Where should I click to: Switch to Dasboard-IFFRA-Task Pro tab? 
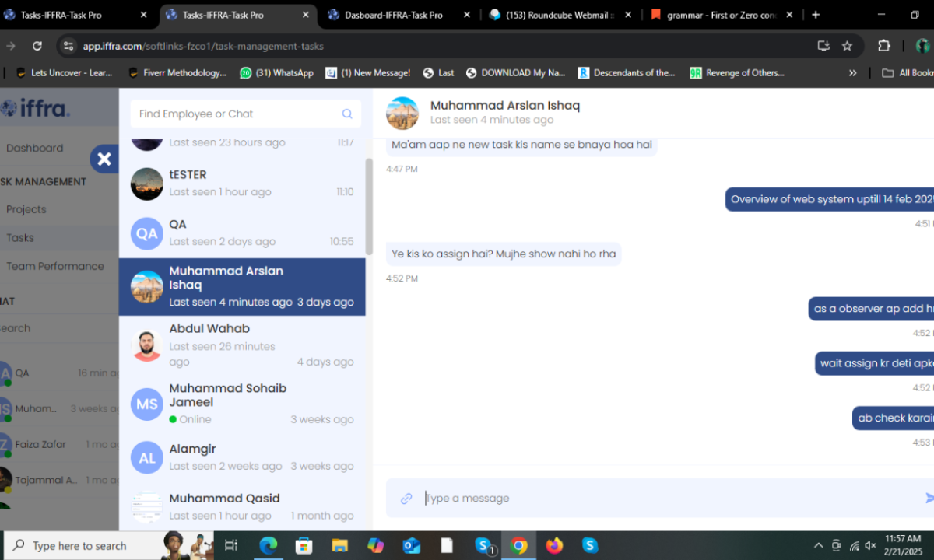(393, 15)
